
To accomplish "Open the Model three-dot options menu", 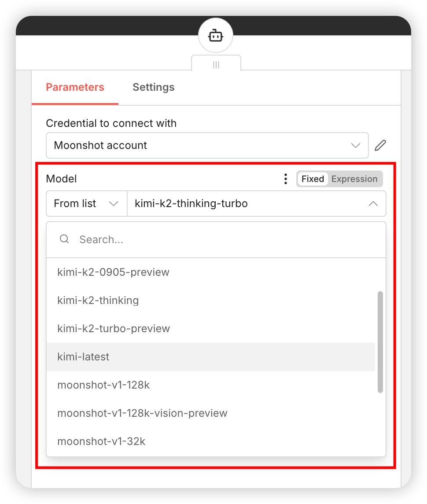I will pos(286,179).
